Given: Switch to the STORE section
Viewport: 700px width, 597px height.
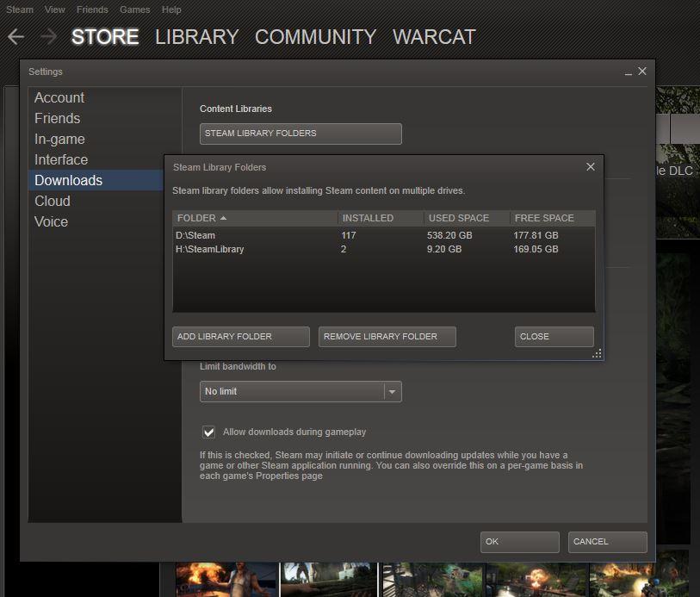Looking at the screenshot, I should 105,37.
